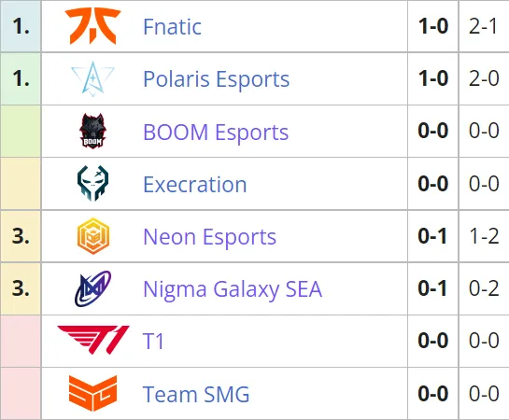The image size is (509, 420).
Task: Select Neon Esports' 1-2 game score
Action: 484,236
